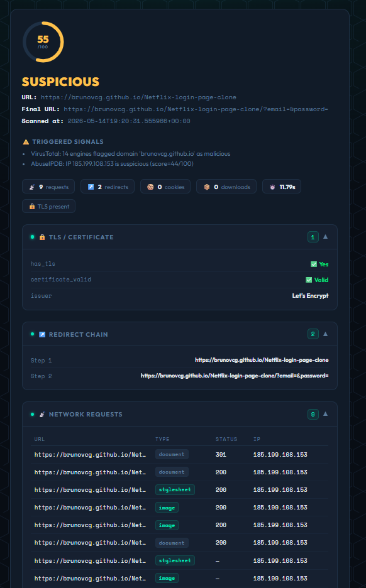This screenshot has width=366, height=588.
Task: Click the satellite icon in Network Requests header
Action: (x=42, y=414)
